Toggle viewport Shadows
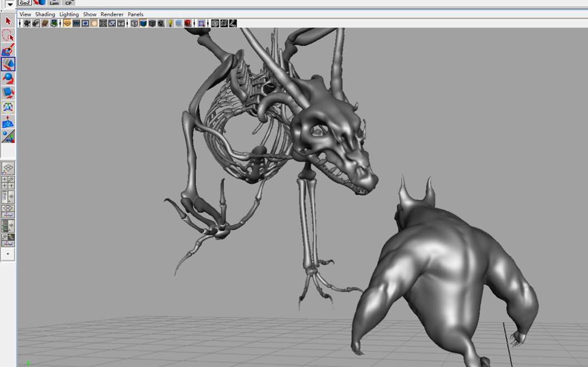 pyautogui.click(x=179, y=23)
